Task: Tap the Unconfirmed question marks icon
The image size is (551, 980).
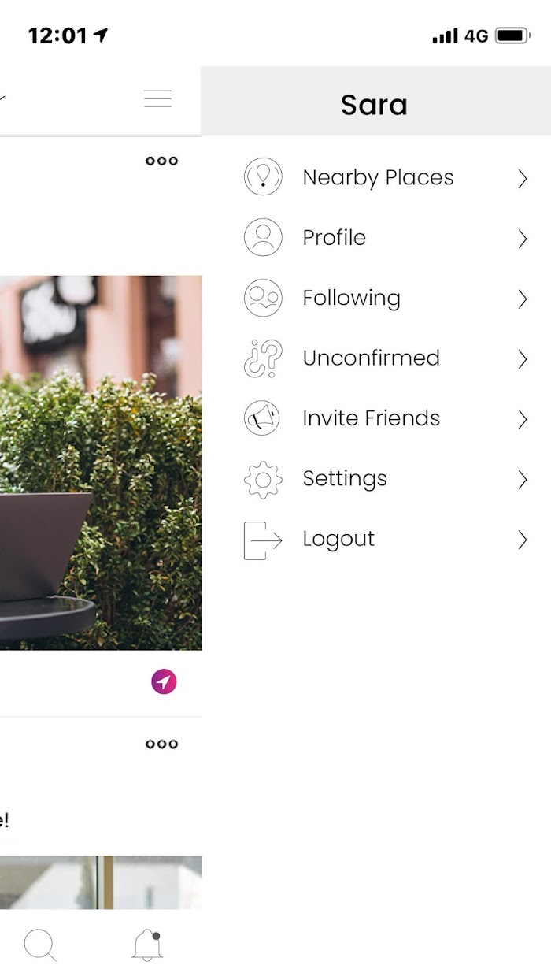Action: pos(263,358)
